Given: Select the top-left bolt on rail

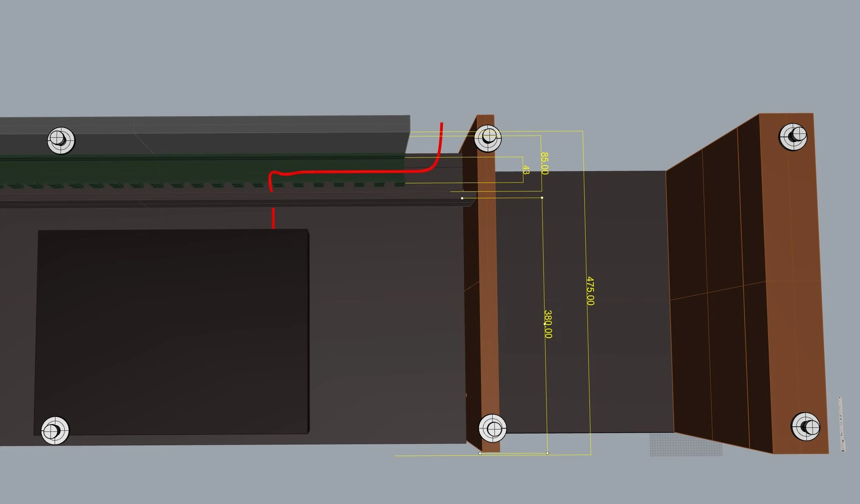Looking at the screenshot, I should pos(61,140).
